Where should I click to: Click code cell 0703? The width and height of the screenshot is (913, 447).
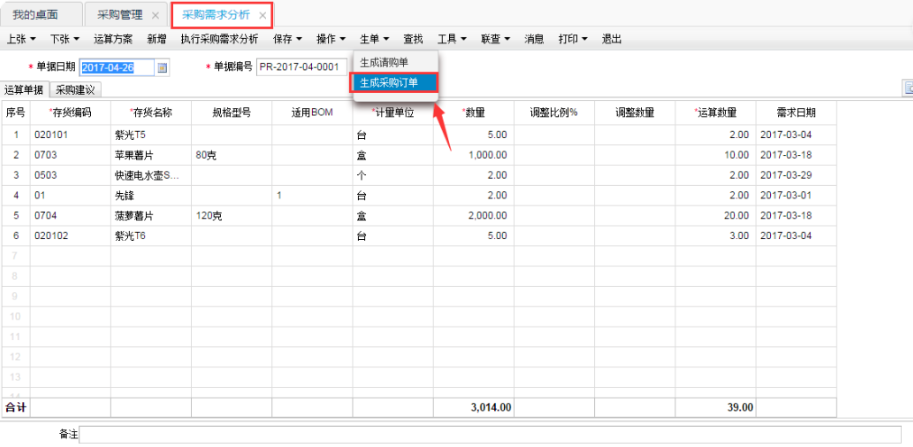tap(70, 155)
